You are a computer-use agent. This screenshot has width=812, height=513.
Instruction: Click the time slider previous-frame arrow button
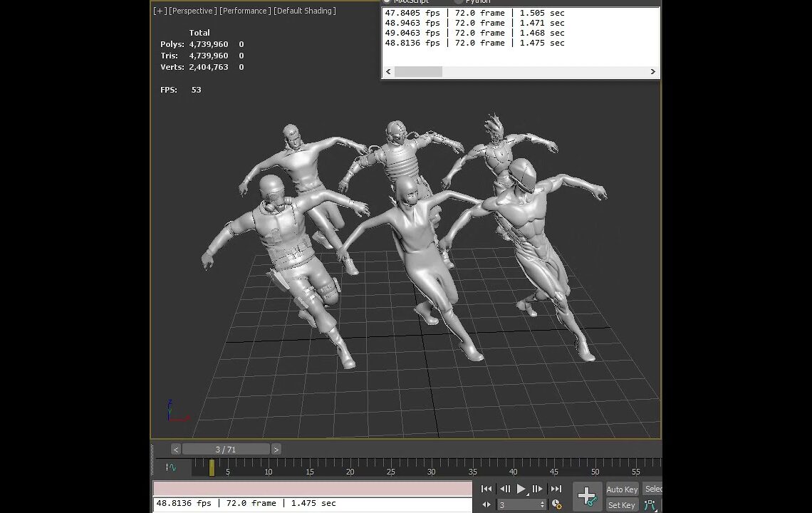[175, 449]
